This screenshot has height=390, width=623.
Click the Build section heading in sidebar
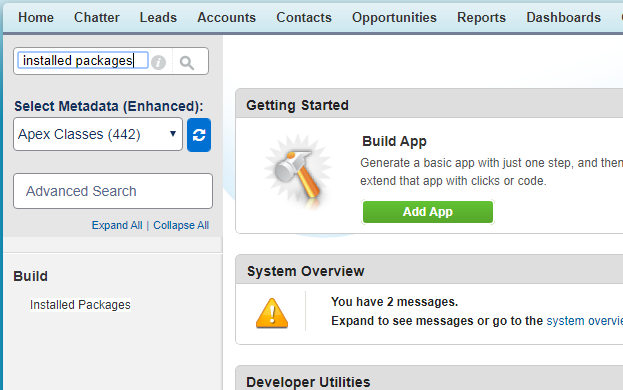click(x=31, y=276)
